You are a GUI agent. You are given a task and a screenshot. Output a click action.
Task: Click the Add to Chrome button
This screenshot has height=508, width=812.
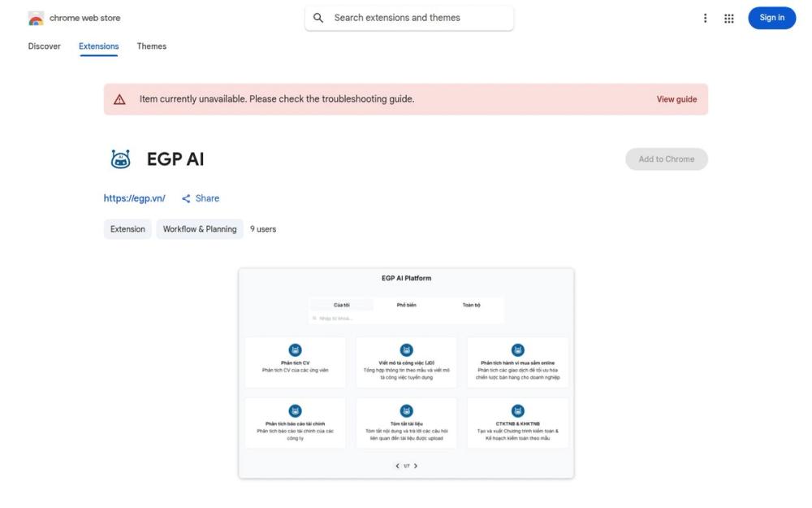click(667, 159)
